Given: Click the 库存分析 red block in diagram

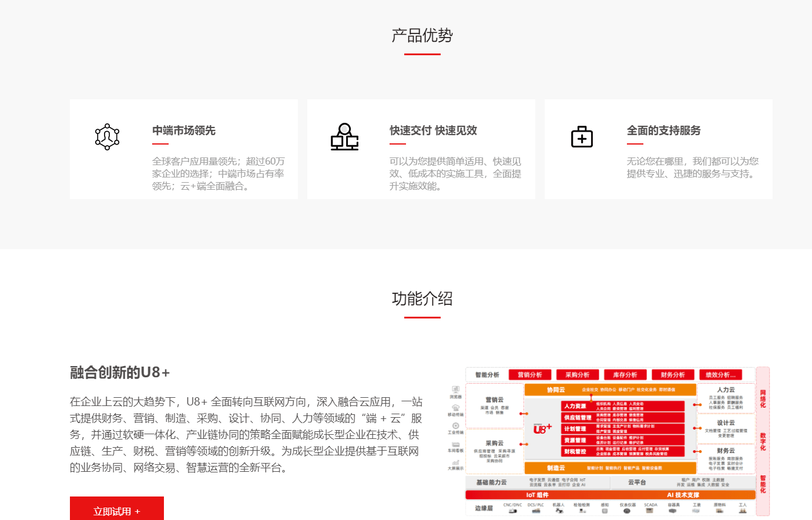Looking at the screenshot, I should coord(625,375).
